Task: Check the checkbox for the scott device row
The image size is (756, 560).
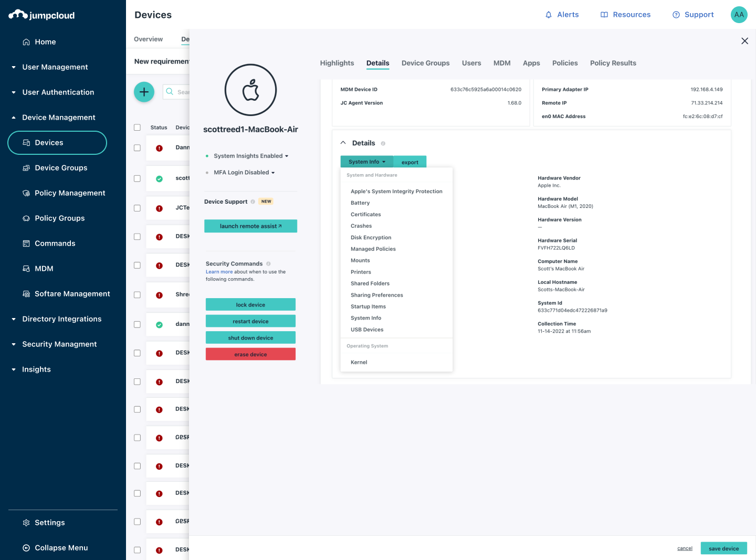Action: click(x=138, y=178)
